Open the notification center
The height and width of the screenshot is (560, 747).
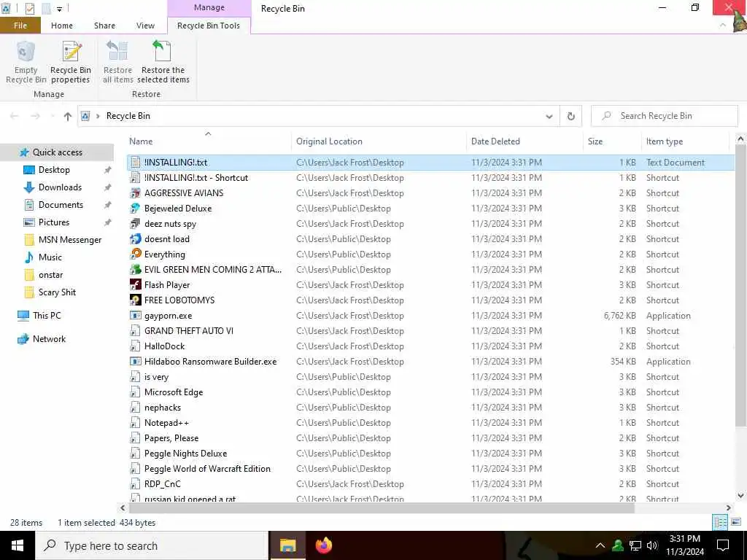[723, 545]
